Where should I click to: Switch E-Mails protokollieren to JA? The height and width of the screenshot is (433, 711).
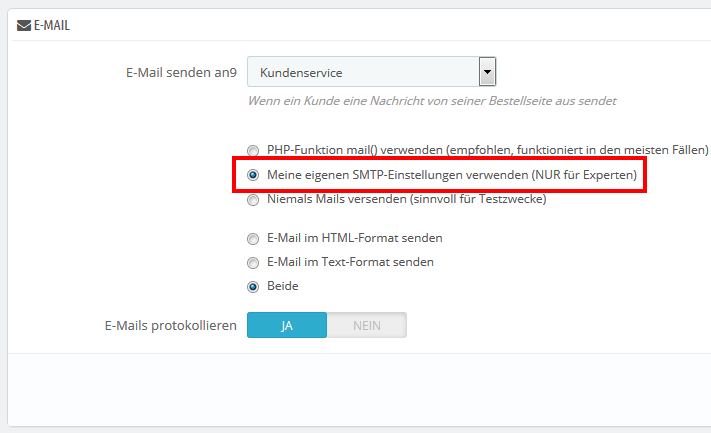(x=287, y=326)
